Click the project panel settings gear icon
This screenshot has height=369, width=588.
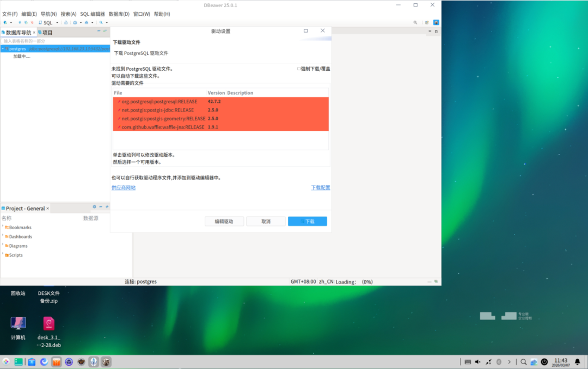[x=95, y=207]
